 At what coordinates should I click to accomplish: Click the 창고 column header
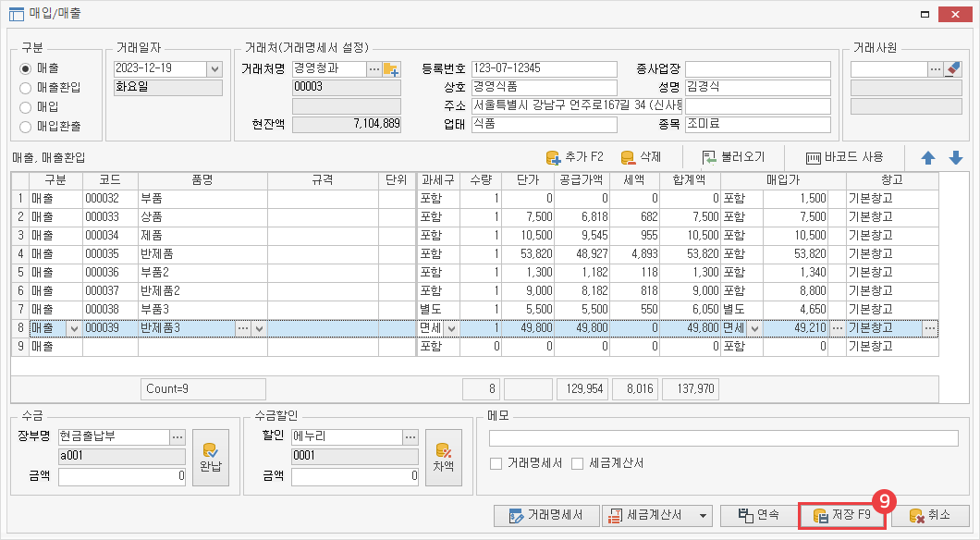tap(892, 180)
